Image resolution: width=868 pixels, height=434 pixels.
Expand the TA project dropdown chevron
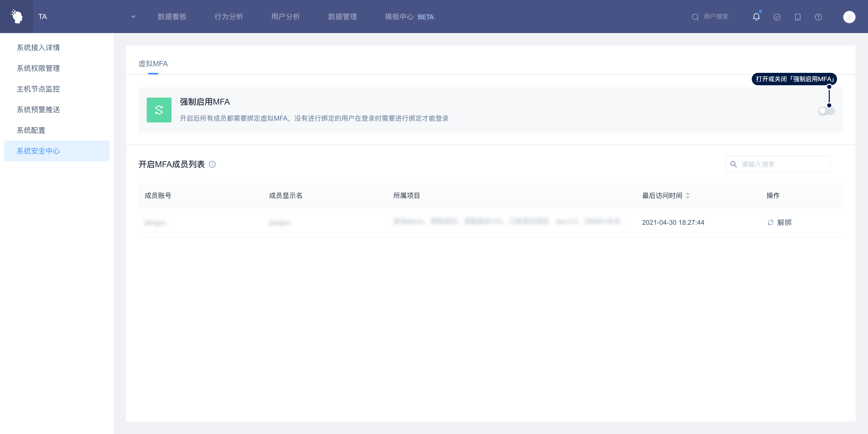(133, 17)
